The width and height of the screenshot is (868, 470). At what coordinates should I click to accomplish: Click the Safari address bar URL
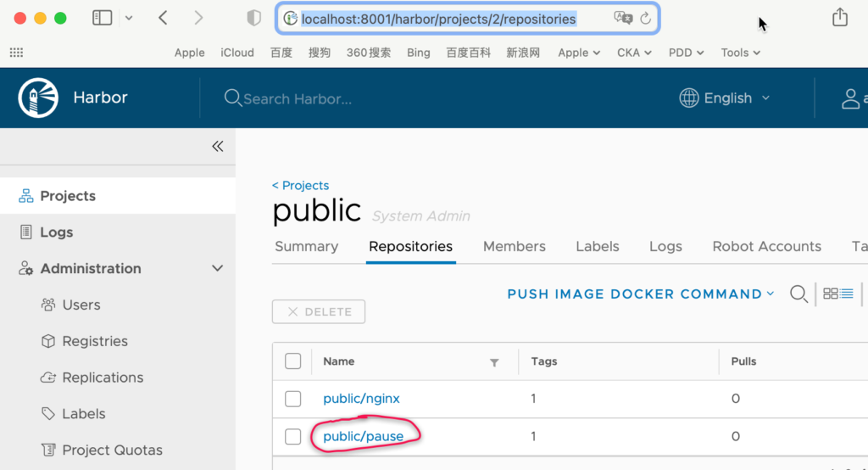(x=438, y=19)
